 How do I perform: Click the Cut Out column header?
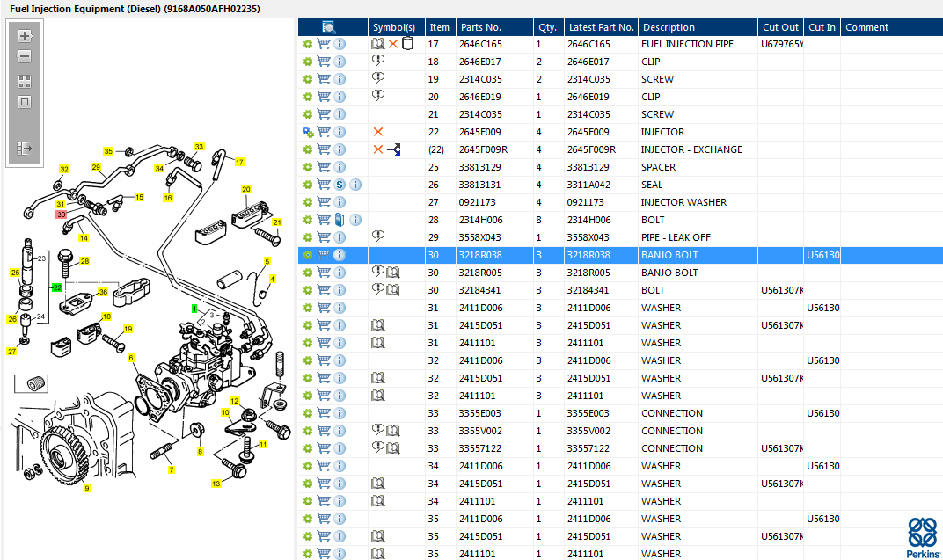tap(780, 27)
